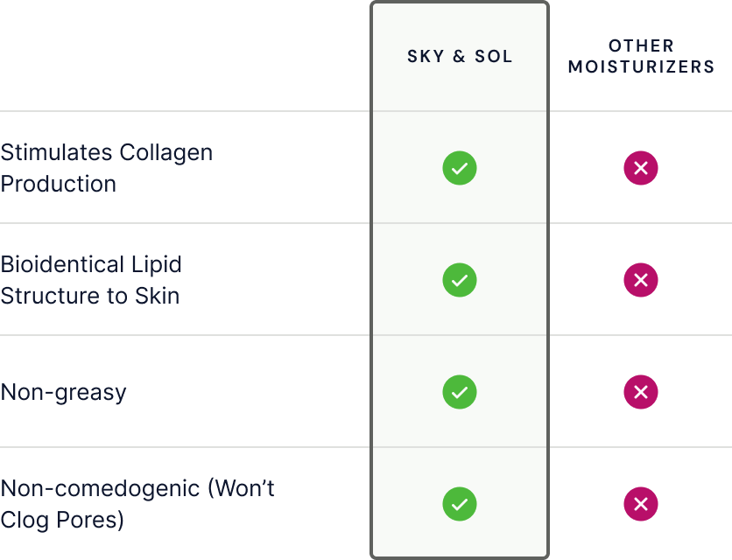Click the word Production in first row
This screenshot has width=732, height=560.
click(59, 184)
